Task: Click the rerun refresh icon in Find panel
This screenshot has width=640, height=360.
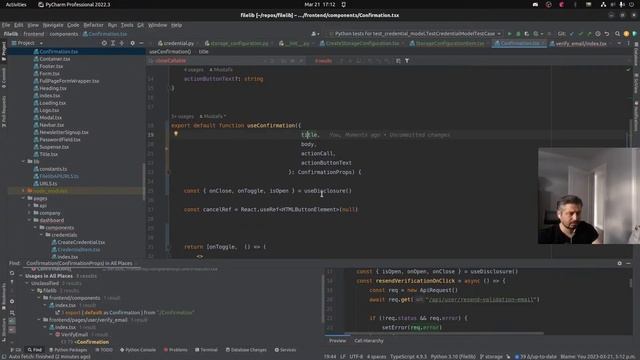Action: point(12,273)
